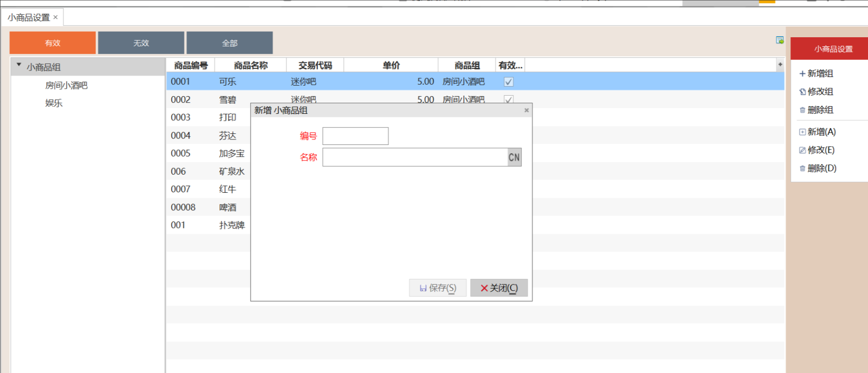Toggle the 有效 checkbox for 可乐 row
Viewport: 868px width, 373px height.
coord(509,82)
